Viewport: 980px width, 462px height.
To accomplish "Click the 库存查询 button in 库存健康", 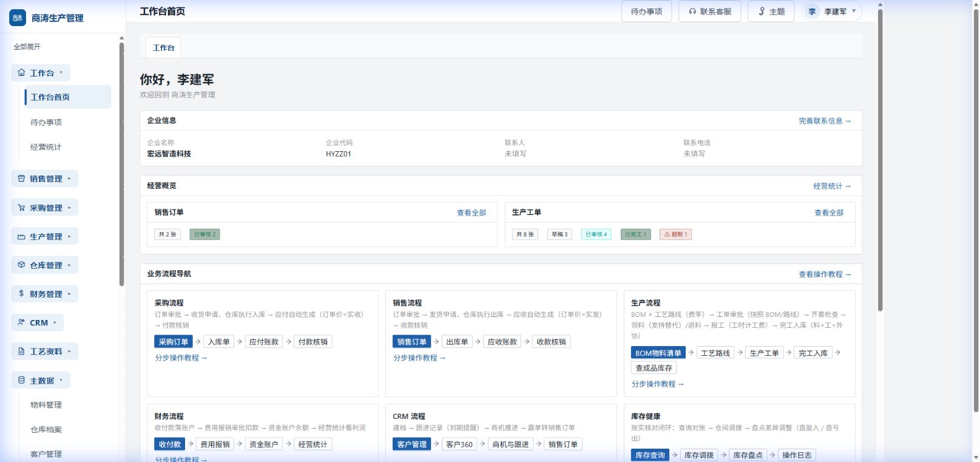I will (x=650, y=455).
